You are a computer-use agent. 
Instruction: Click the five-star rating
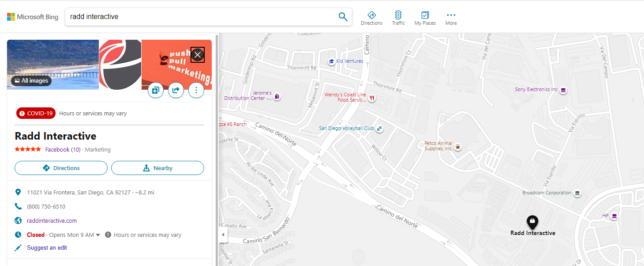coord(28,149)
